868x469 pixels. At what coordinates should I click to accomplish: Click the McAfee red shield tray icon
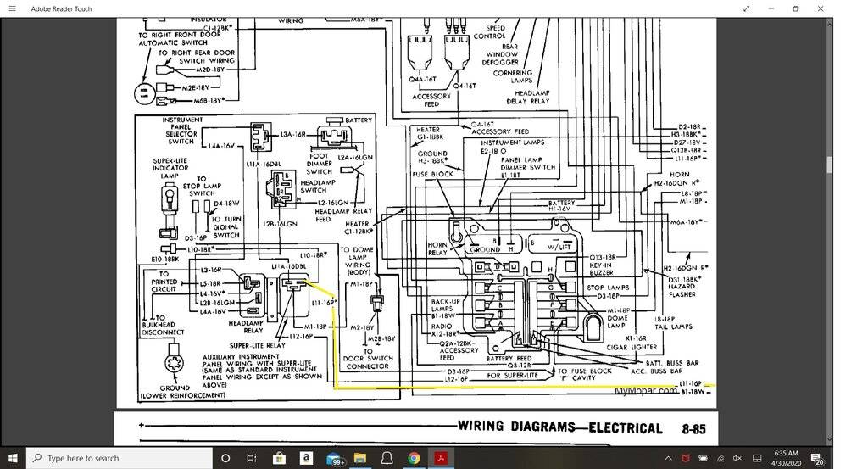[685, 458]
